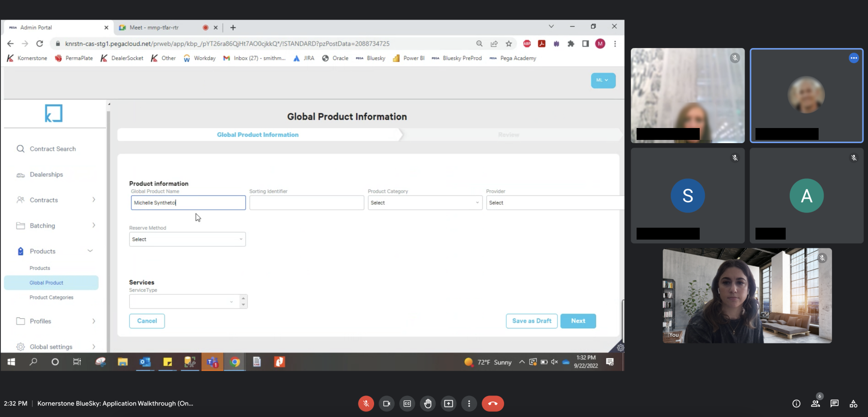The height and width of the screenshot is (417, 868).
Task: Open the Chrome profile M avatar
Action: 600,43
